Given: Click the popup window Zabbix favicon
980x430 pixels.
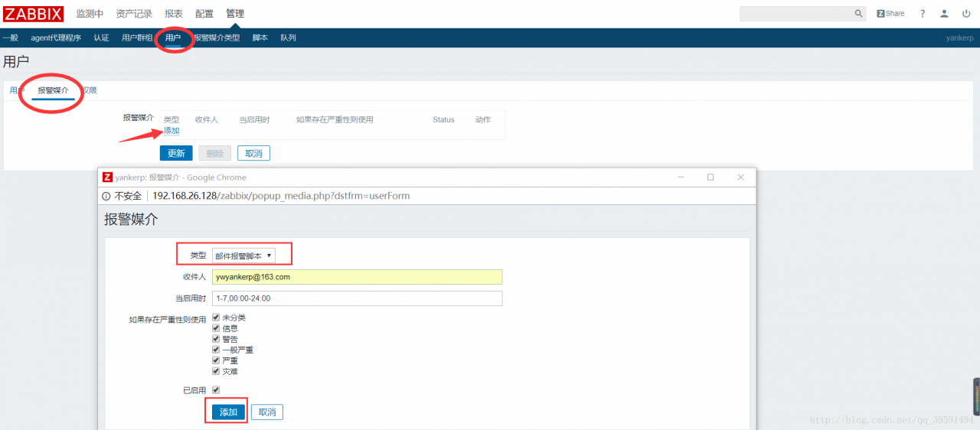Looking at the screenshot, I should (x=108, y=177).
